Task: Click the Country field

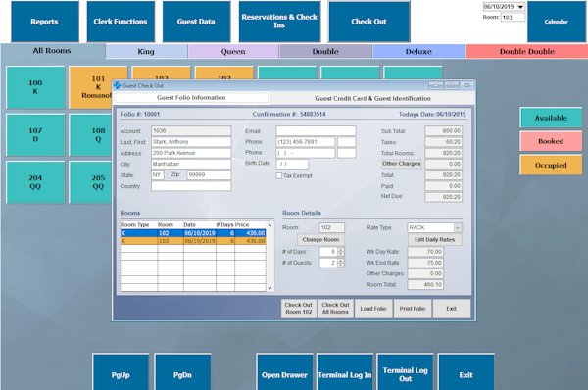Action: tap(191, 186)
